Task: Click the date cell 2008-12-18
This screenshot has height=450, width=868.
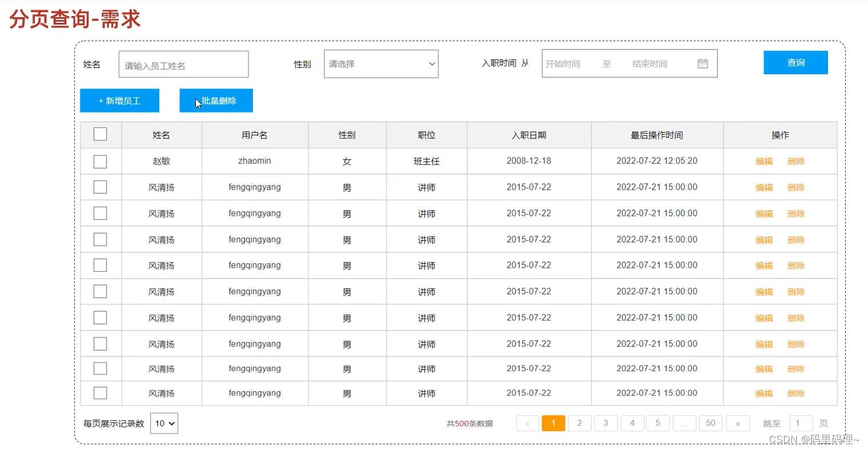Action: (x=529, y=161)
